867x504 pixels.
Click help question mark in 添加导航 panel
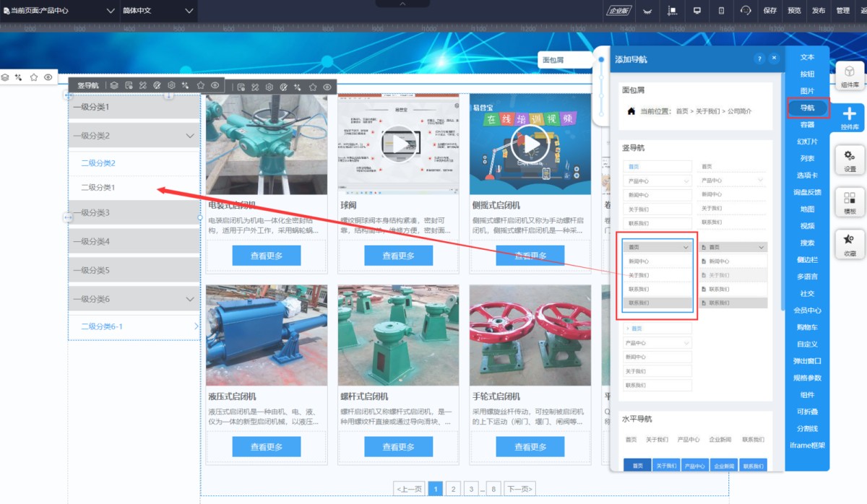coord(759,58)
